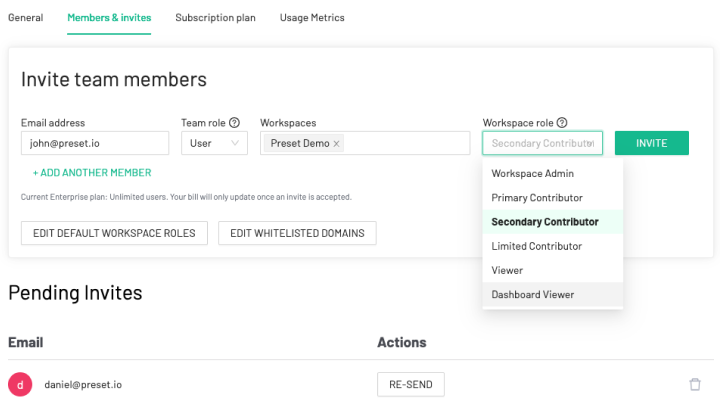720x405 pixels.
Task: Open the Team role User dropdown
Action: [x=214, y=144]
